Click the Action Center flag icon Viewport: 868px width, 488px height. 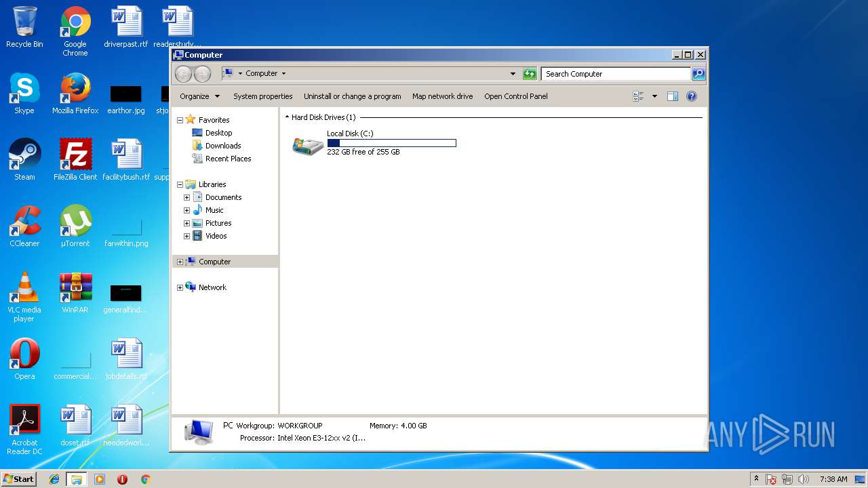coord(771,479)
